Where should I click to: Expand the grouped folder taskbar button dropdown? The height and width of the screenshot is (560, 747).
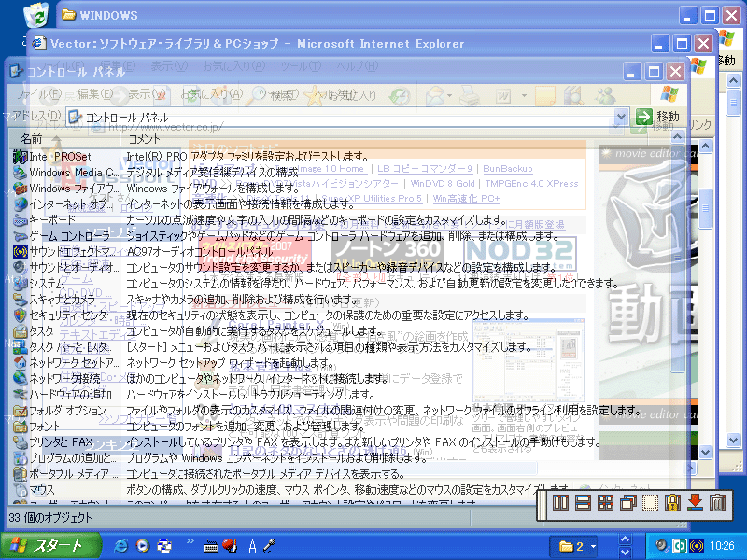tap(593, 546)
